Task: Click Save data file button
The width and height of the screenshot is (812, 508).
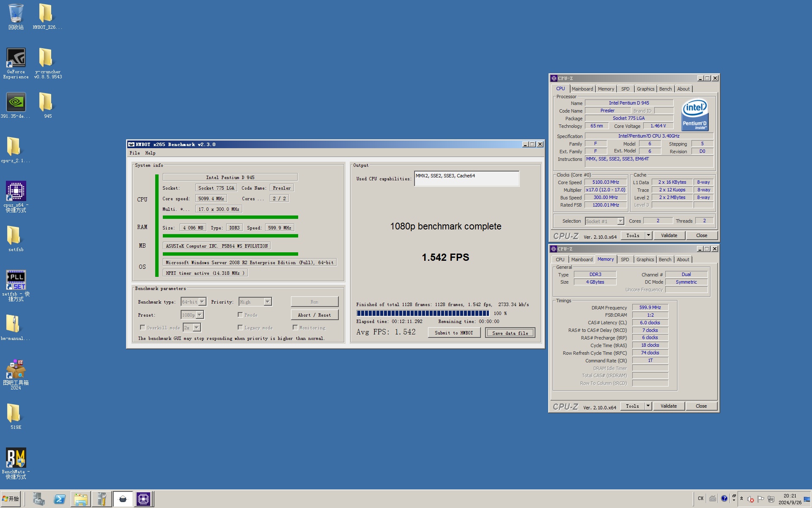Action: click(x=510, y=333)
